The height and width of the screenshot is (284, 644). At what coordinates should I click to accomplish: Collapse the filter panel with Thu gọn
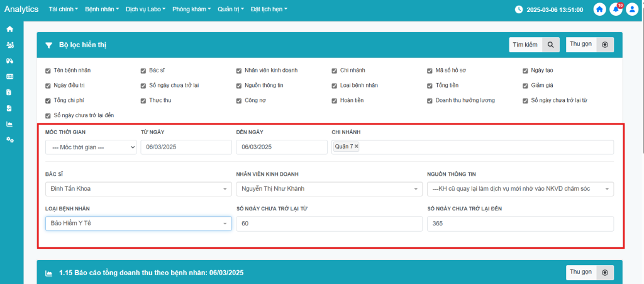coord(589,45)
